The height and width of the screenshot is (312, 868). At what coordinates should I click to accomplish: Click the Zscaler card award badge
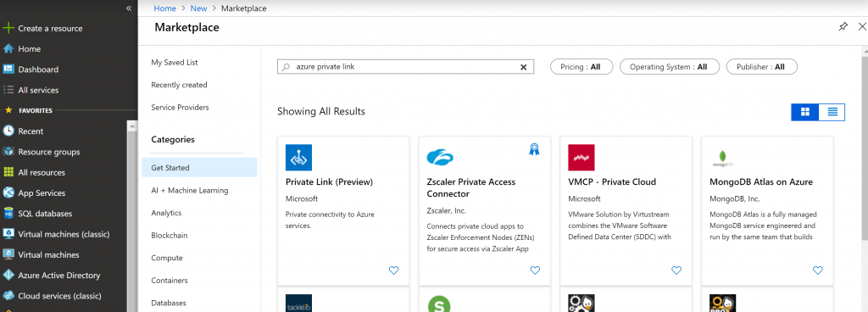pos(534,149)
